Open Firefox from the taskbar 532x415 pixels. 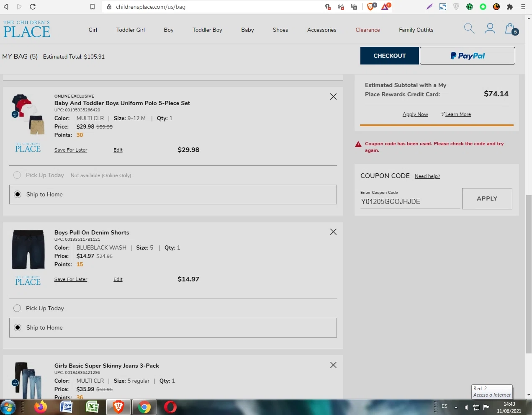click(40, 407)
